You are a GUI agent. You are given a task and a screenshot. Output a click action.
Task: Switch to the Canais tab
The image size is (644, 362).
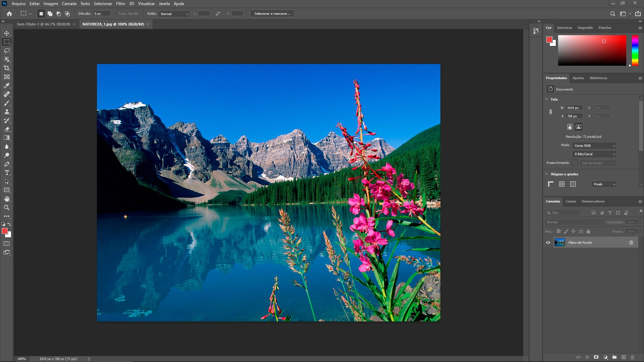click(571, 201)
